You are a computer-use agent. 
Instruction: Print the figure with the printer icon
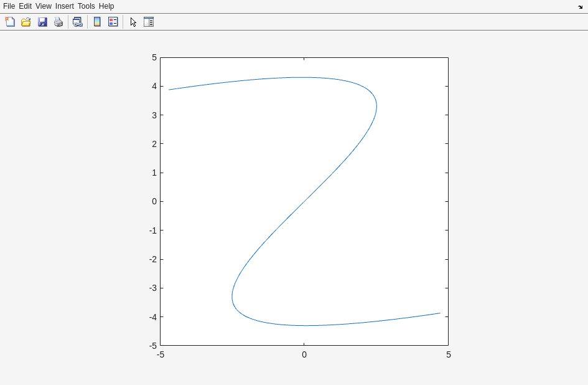tap(58, 22)
